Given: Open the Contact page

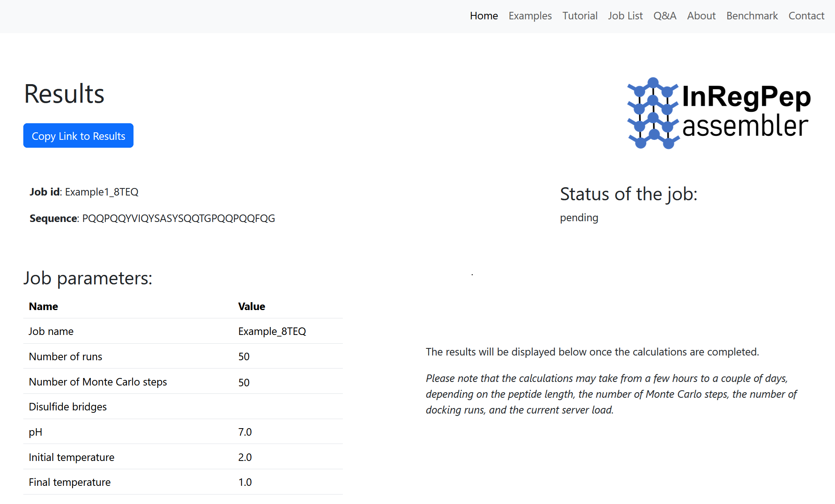Looking at the screenshot, I should pyautogui.click(x=806, y=16).
